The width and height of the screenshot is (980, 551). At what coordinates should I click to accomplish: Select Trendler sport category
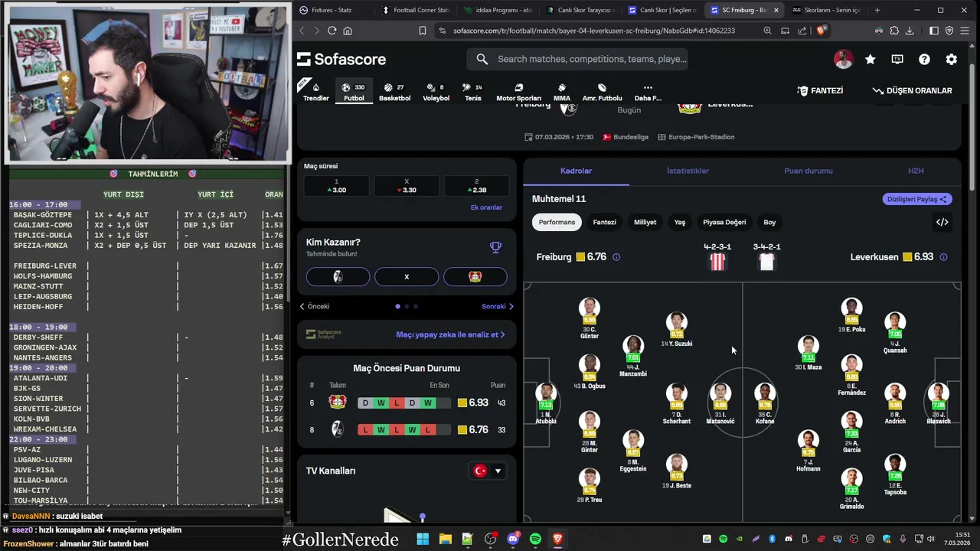[x=315, y=92]
